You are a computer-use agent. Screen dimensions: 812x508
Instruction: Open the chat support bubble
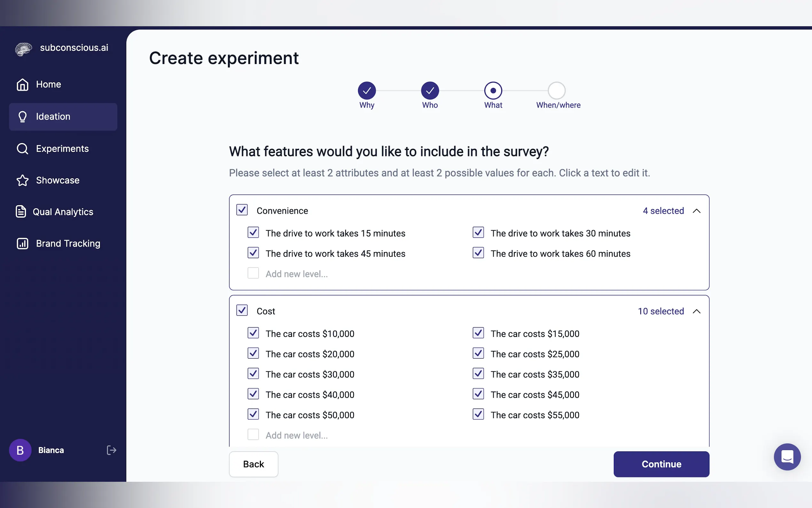click(x=787, y=456)
